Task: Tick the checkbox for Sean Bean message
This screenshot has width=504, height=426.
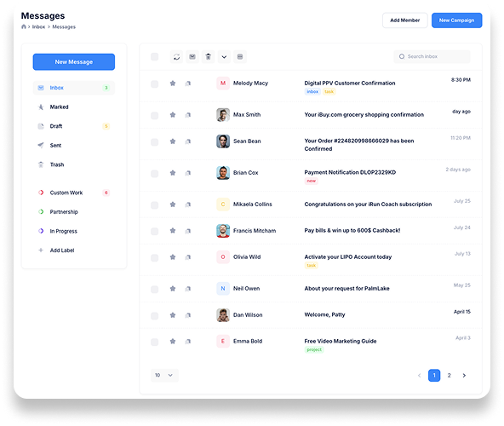Action: [x=155, y=142]
